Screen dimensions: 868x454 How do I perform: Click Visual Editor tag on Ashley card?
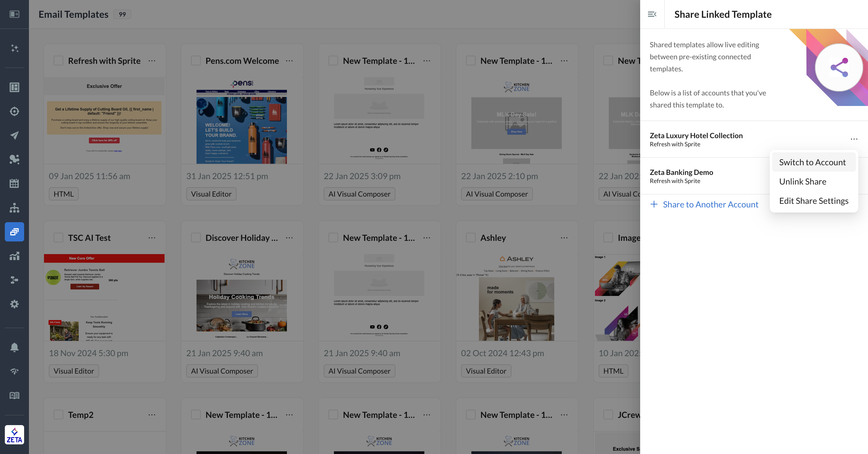pos(486,371)
